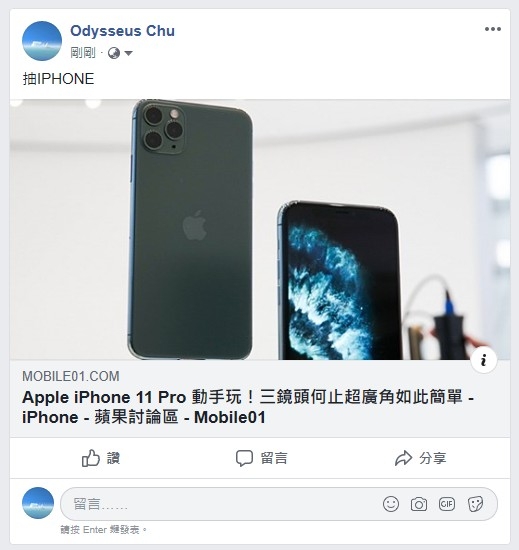Open the MOBILE01.COM source link
Viewport: 519px width, 550px height.
[70, 376]
